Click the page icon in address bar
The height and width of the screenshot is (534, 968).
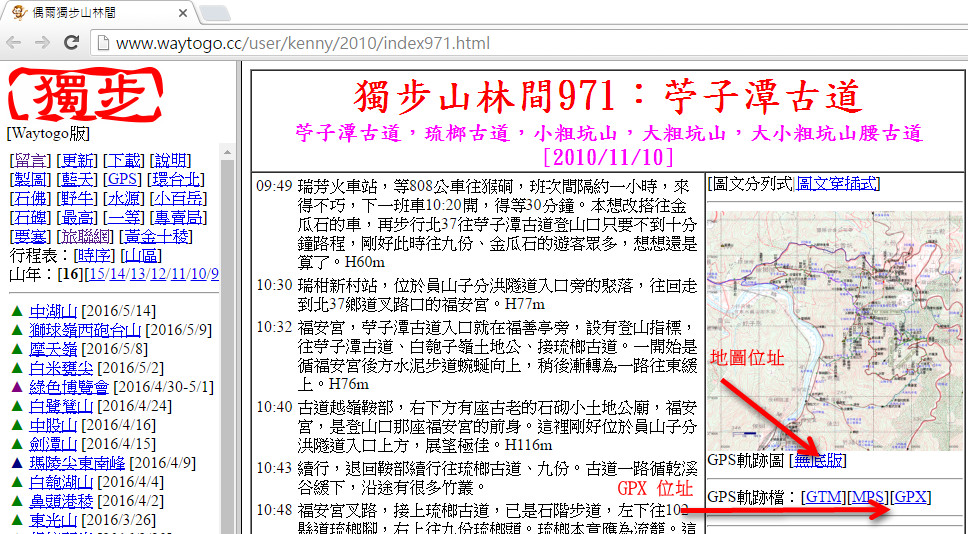coord(103,43)
